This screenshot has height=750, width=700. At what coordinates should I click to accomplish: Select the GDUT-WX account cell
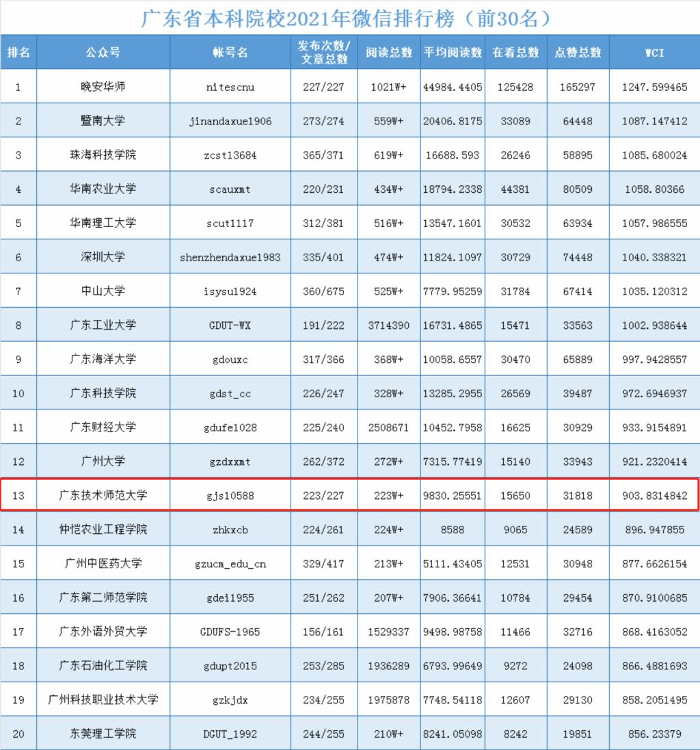230,325
